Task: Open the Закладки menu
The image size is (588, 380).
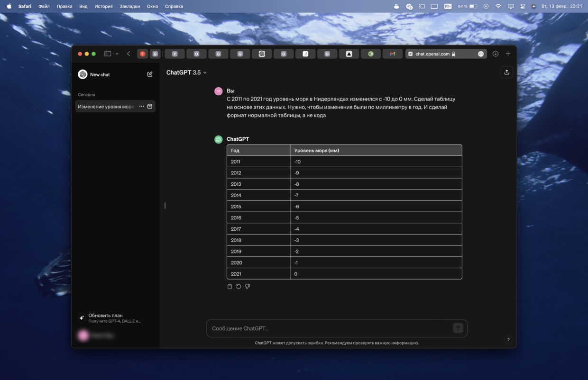Action: [x=130, y=6]
